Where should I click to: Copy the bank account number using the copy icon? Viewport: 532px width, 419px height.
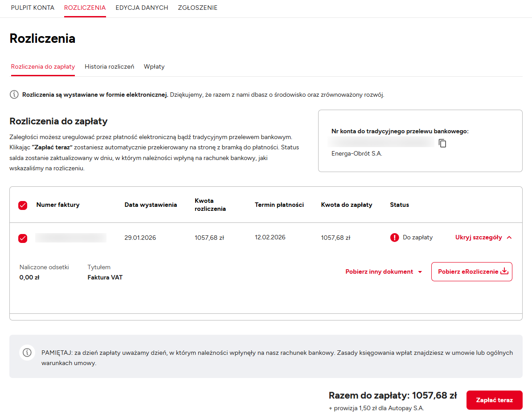(x=442, y=143)
